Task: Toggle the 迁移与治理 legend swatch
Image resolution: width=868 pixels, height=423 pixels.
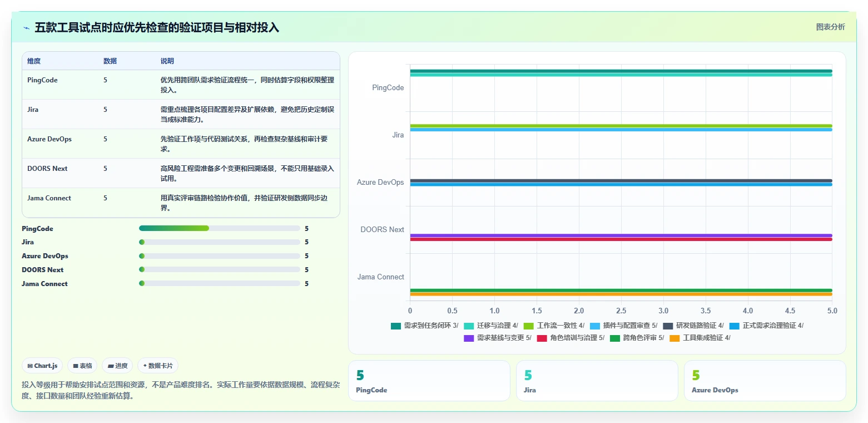Action: (469, 326)
